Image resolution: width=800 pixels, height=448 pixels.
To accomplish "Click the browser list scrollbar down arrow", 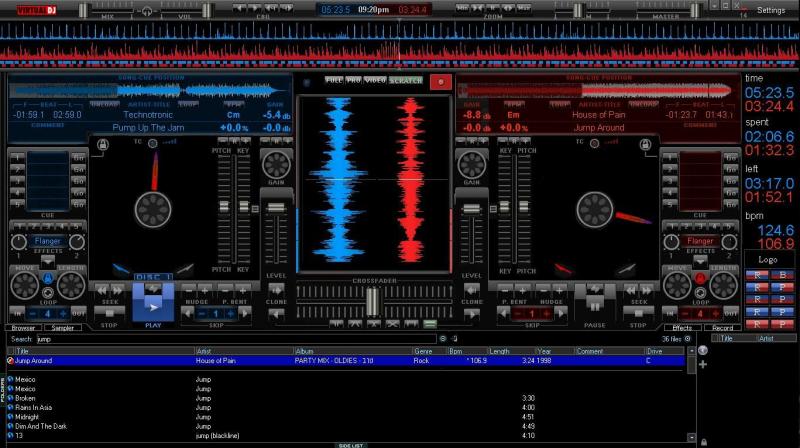I will coord(691,437).
